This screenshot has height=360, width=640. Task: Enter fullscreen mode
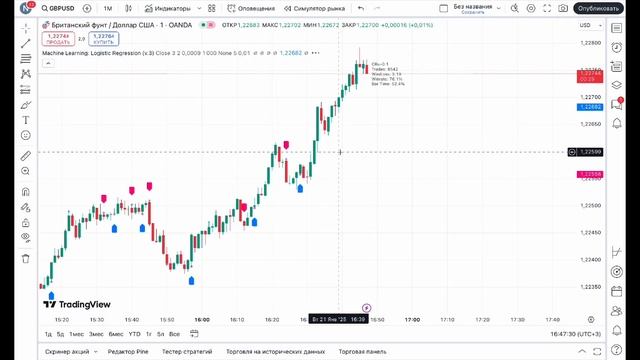(x=547, y=8)
